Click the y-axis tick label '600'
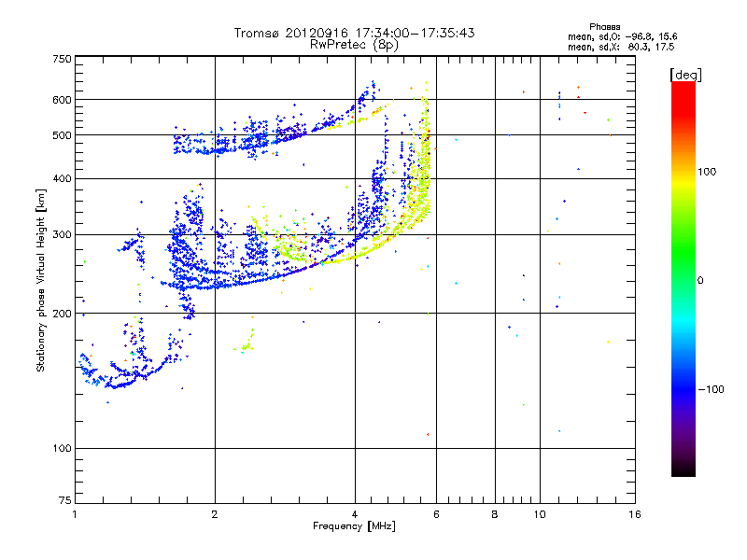The image size is (747, 560). click(62, 100)
